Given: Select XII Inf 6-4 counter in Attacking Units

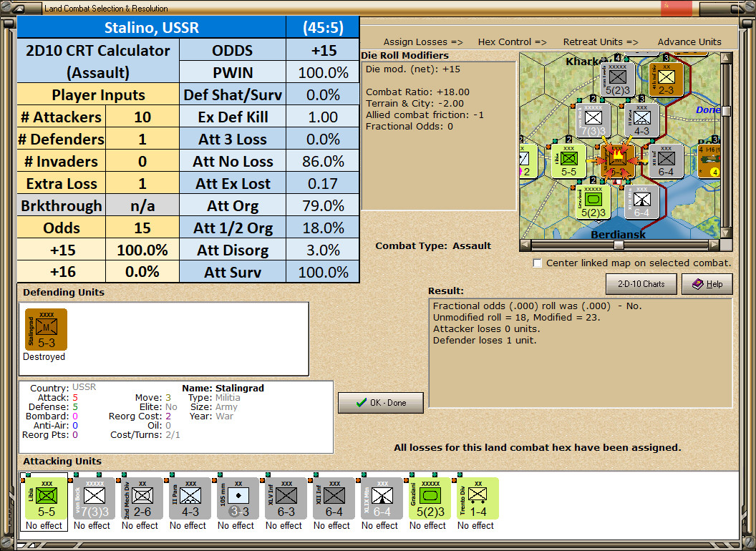Looking at the screenshot, I should (334, 499).
